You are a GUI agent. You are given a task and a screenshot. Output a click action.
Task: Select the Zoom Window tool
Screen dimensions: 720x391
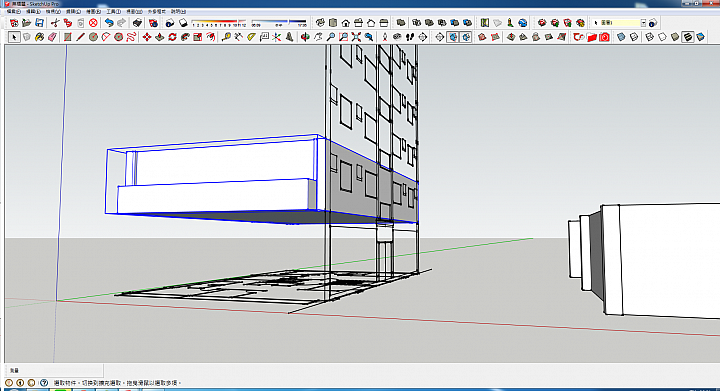(343, 37)
